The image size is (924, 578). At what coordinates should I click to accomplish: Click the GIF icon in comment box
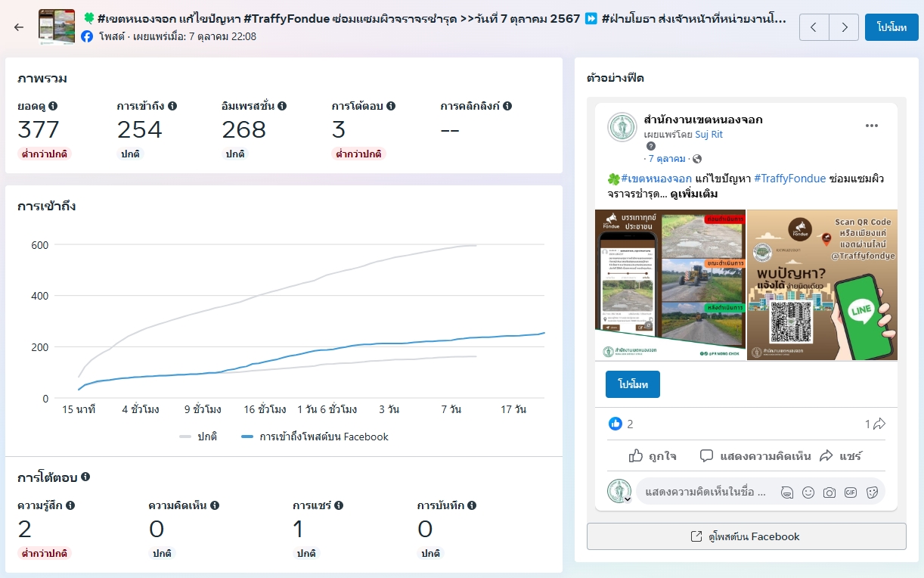tap(850, 493)
